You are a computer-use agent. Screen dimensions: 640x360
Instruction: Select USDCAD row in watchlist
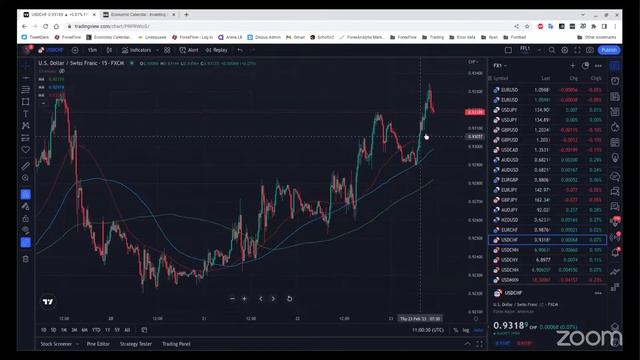coord(547,150)
